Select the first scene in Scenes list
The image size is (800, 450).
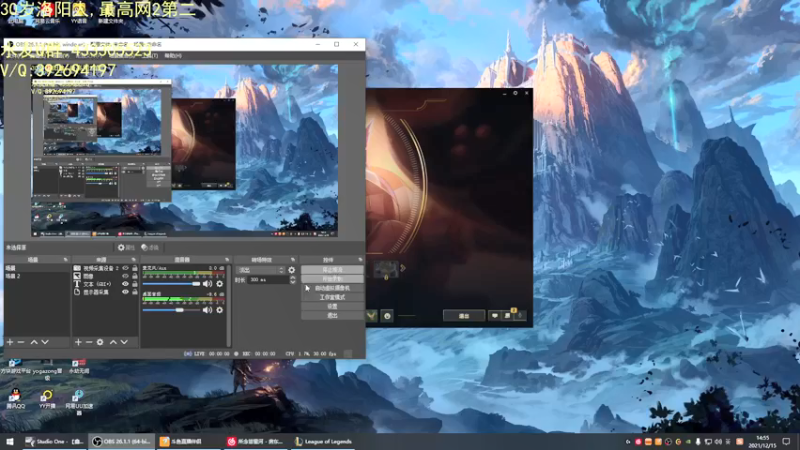click(37, 268)
